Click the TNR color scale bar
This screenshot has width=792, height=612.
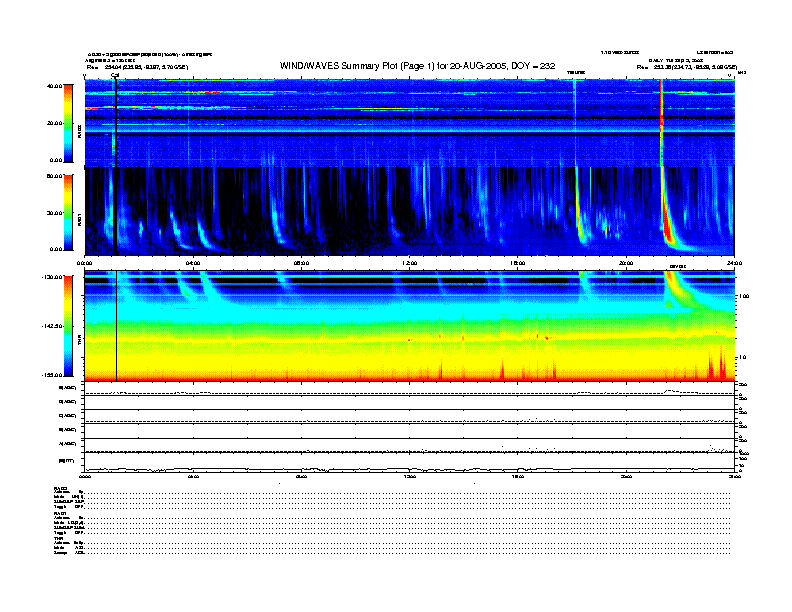pos(68,326)
